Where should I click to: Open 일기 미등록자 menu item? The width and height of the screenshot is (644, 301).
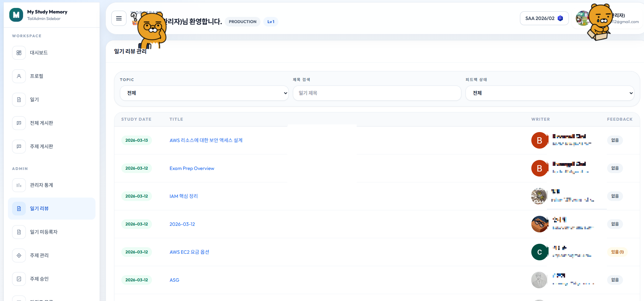[52, 232]
